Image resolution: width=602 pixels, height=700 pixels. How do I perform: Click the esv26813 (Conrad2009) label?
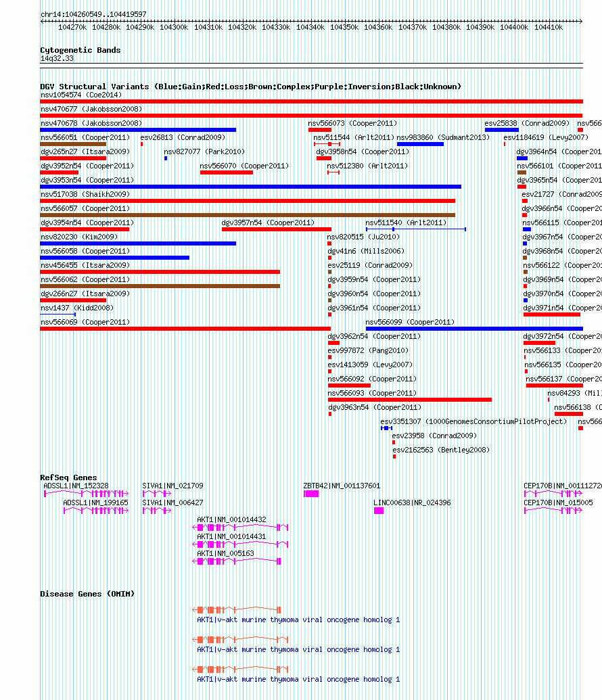[x=183, y=137]
